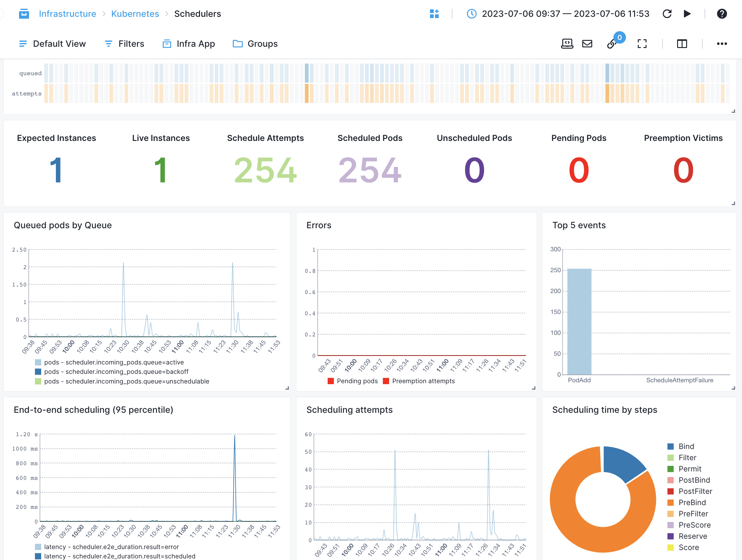Screen dimensions: 742x560
Task: Open the Groups menu
Action: click(x=255, y=44)
